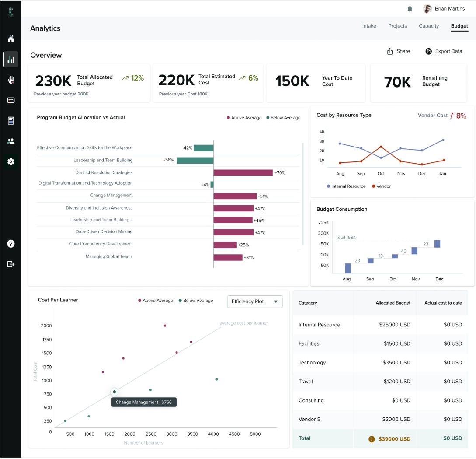Open the Analytics bar chart sidebar icon
The width and height of the screenshot is (476, 459).
[11, 59]
